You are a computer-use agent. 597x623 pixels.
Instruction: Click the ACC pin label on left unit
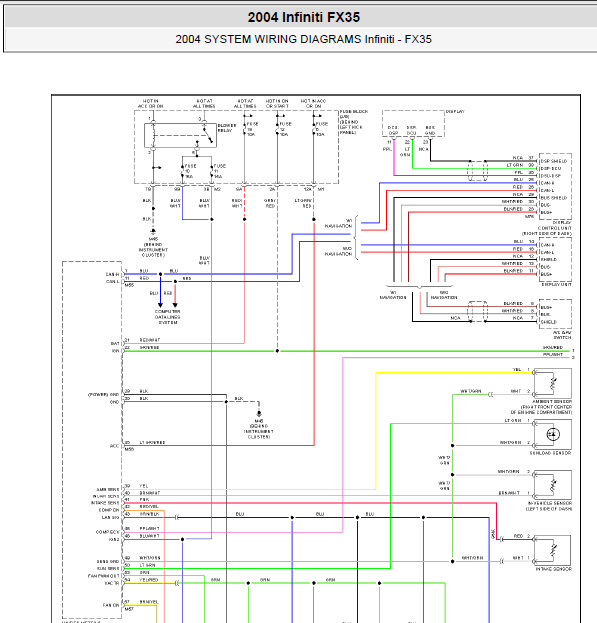coord(114,446)
